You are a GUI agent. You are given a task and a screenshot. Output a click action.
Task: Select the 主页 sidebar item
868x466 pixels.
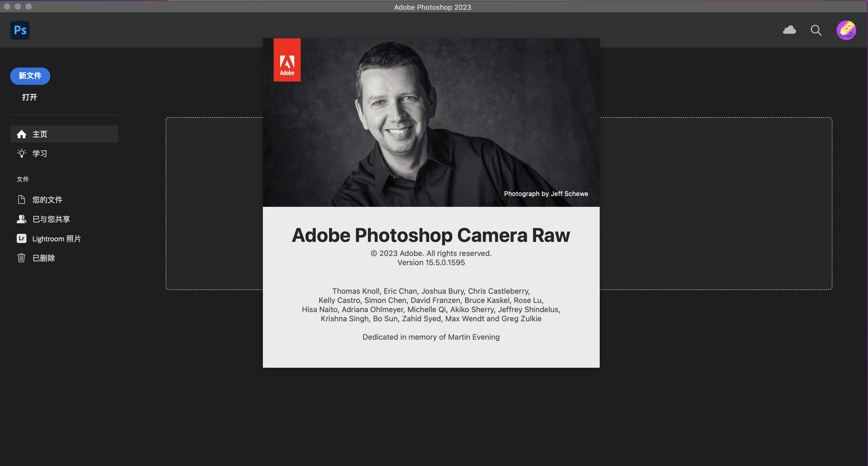(40, 134)
